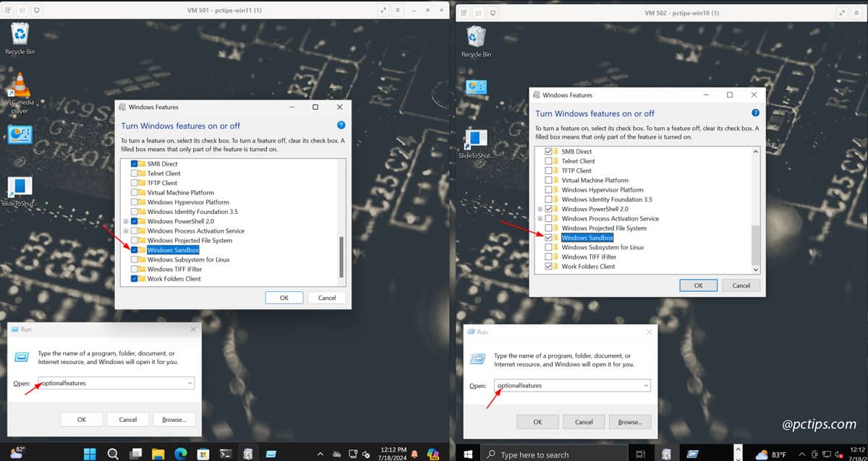The height and width of the screenshot is (461, 868).
Task: Enable Telnet Client checkbox in Windows 10 dialog
Action: click(x=548, y=161)
